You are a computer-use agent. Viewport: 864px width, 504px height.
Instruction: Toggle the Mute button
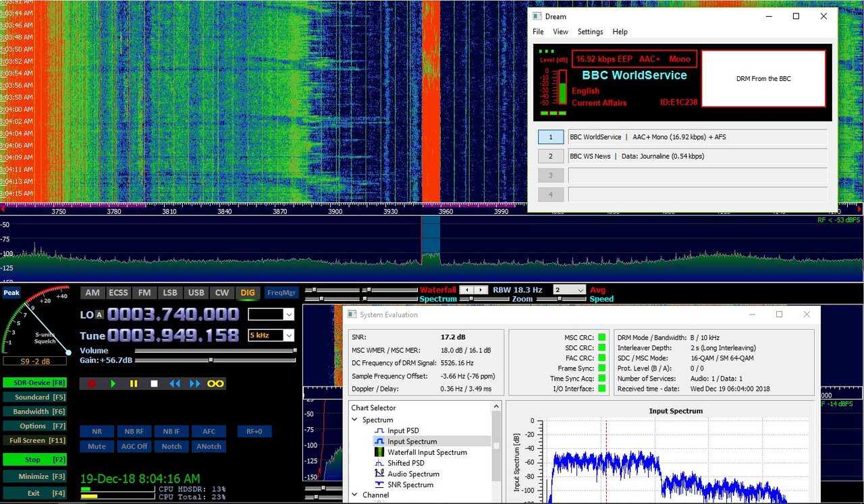(97, 446)
